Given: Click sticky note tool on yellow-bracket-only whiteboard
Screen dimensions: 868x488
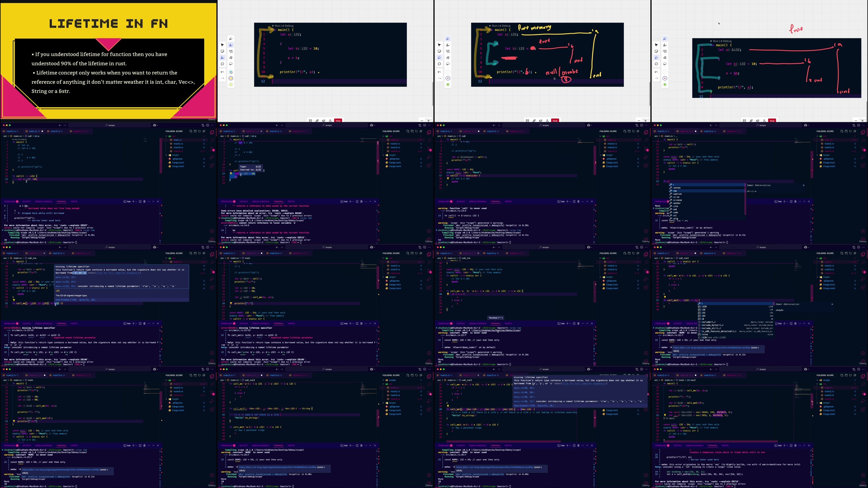Looking at the screenshot, I should [222, 51].
